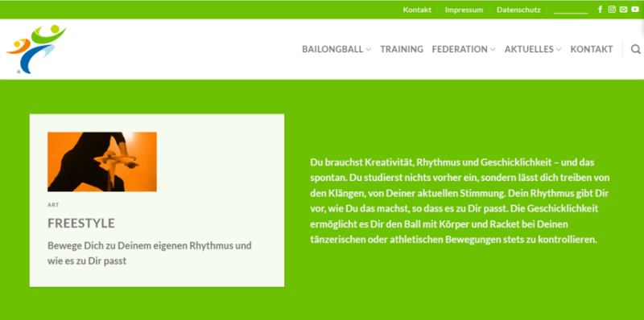644x320 pixels.
Task: Open the orange Freestyle thumbnail image
Action: click(102, 162)
